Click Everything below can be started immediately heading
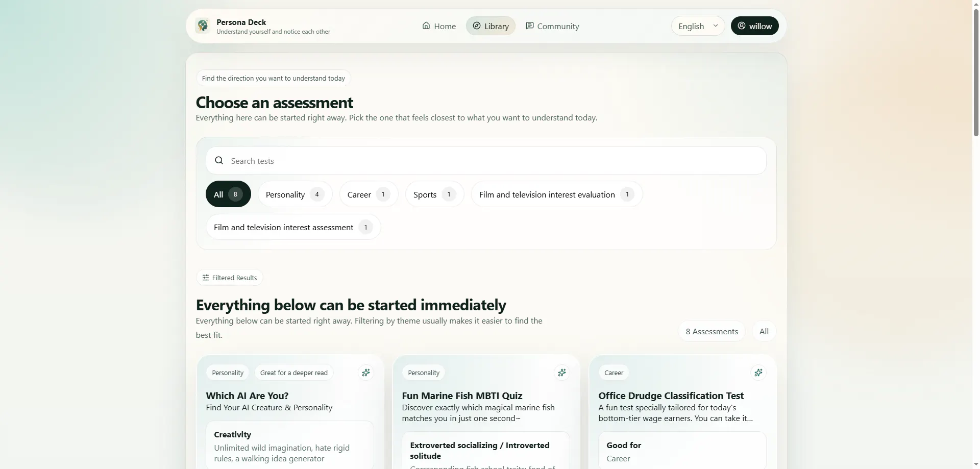The height and width of the screenshot is (469, 980). click(351, 305)
